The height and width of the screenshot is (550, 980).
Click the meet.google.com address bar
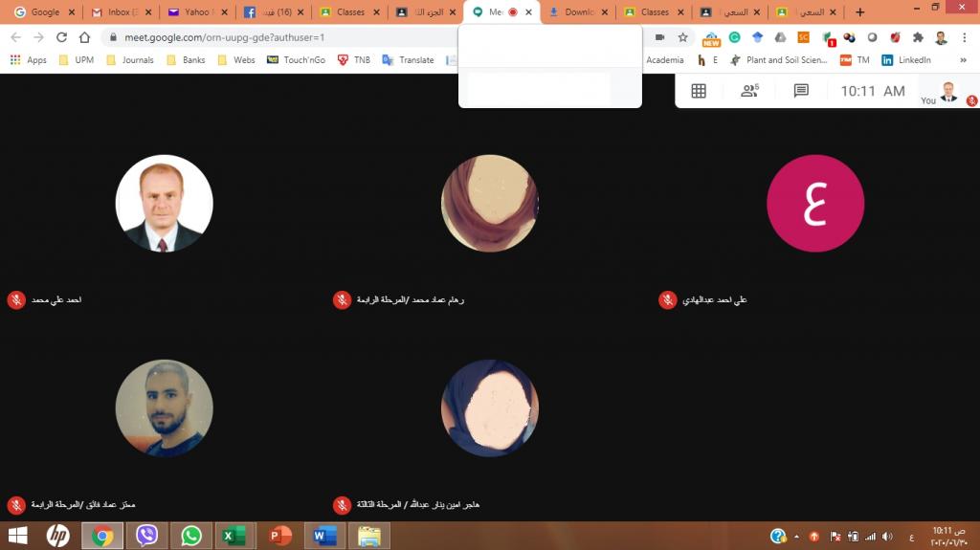click(383, 37)
